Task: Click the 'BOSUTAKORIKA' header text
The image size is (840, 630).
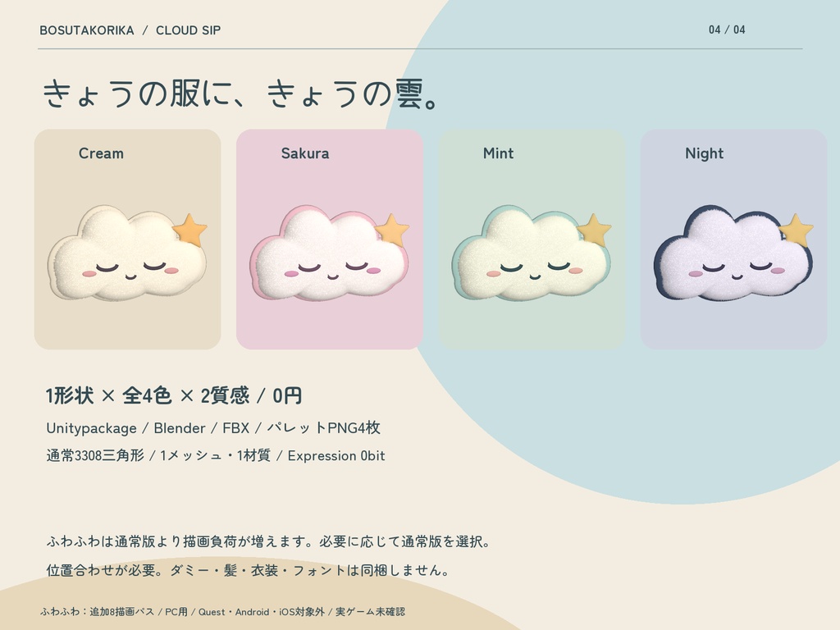Action: (87, 30)
